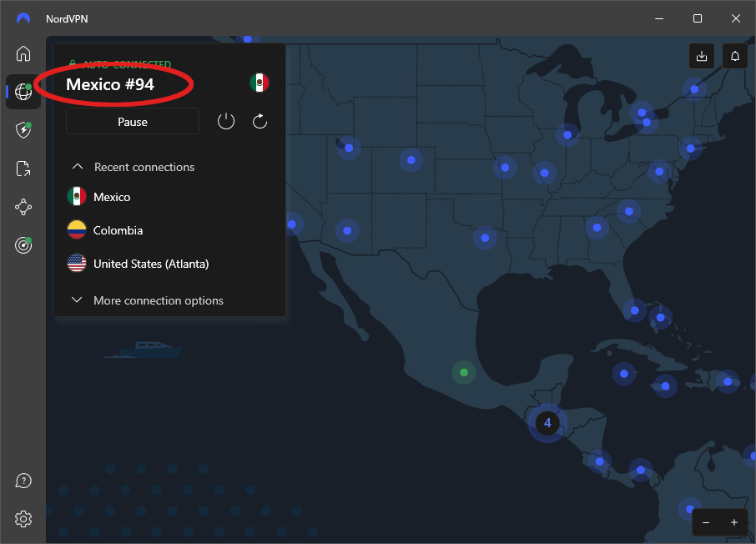Select the globe VPN connection sidebar icon
756x544 pixels.
(23, 91)
